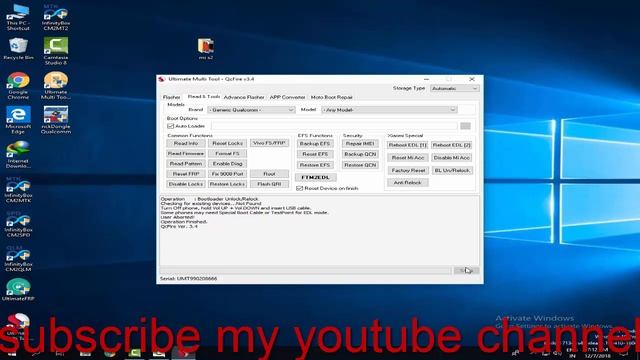The height and width of the screenshot is (360, 640).
Task: Click the Read Firmware button
Action: [x=186, y=153]
